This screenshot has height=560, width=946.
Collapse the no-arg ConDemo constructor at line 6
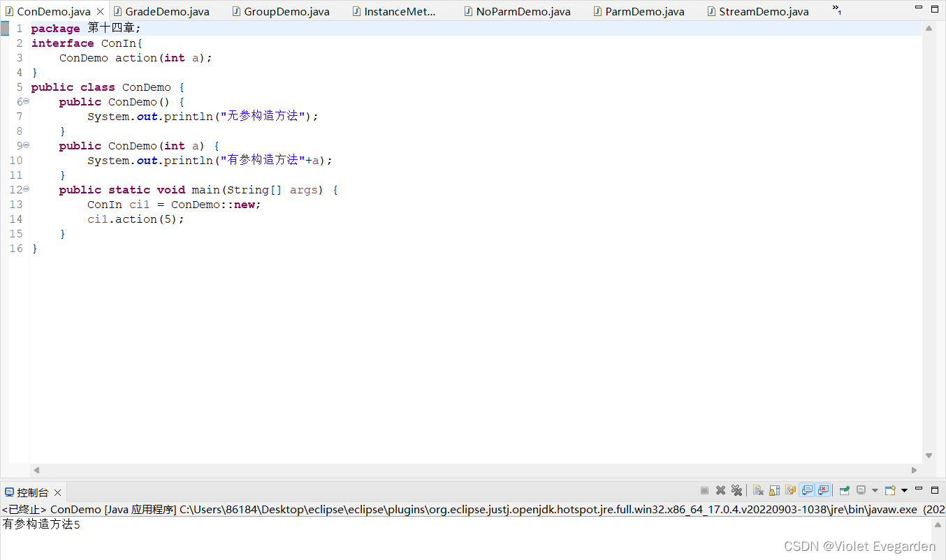pyautogui.click(x=26, y=101)
